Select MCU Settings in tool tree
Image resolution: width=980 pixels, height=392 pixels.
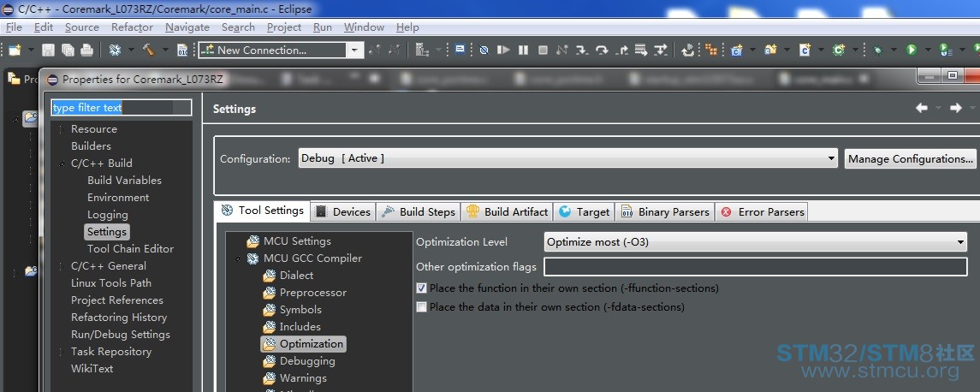297,241
